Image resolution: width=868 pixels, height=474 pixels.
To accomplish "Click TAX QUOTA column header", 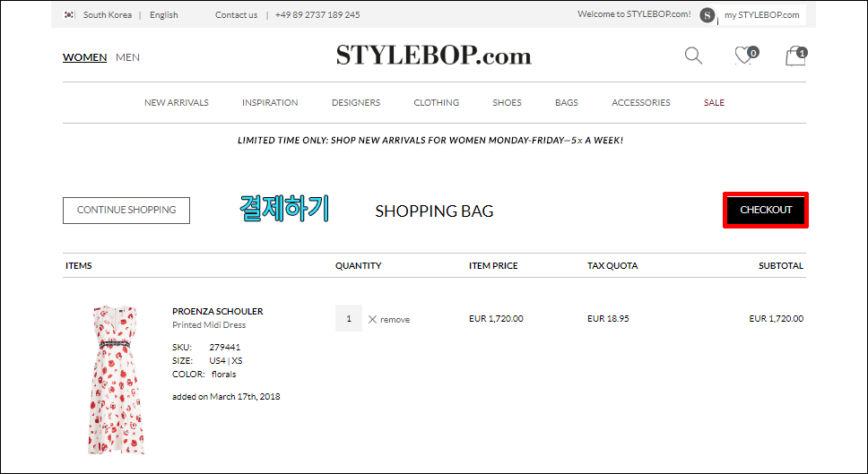I will pyautogui.click(x=612, y=266).
